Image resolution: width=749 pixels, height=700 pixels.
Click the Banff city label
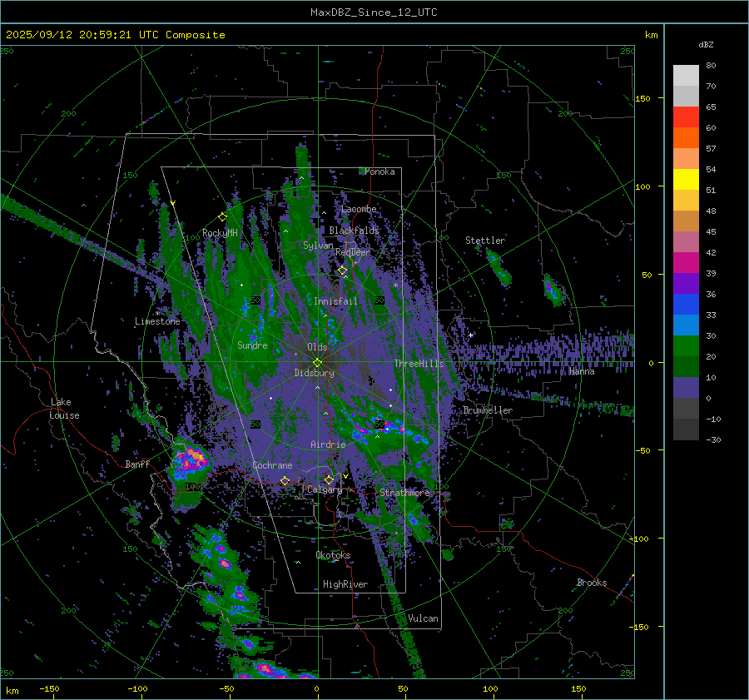click(x=137, y=464)
